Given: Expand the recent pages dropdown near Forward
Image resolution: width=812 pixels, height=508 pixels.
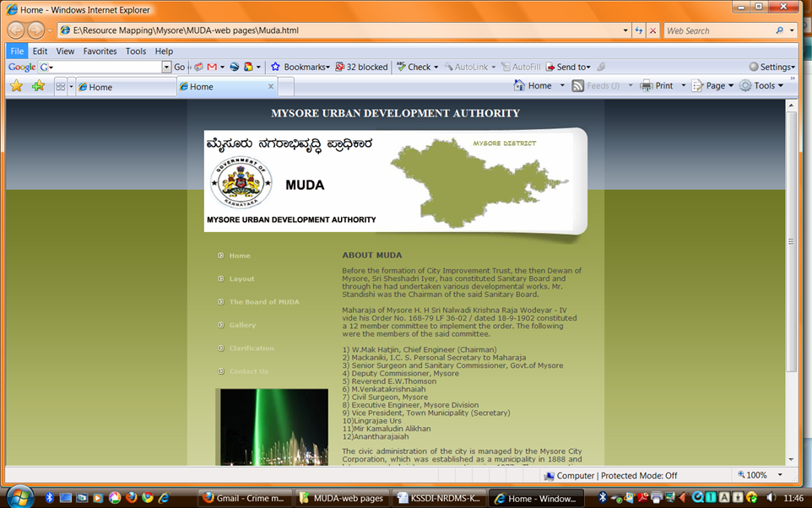Looking at the screenshot, I should coord(50,30).
